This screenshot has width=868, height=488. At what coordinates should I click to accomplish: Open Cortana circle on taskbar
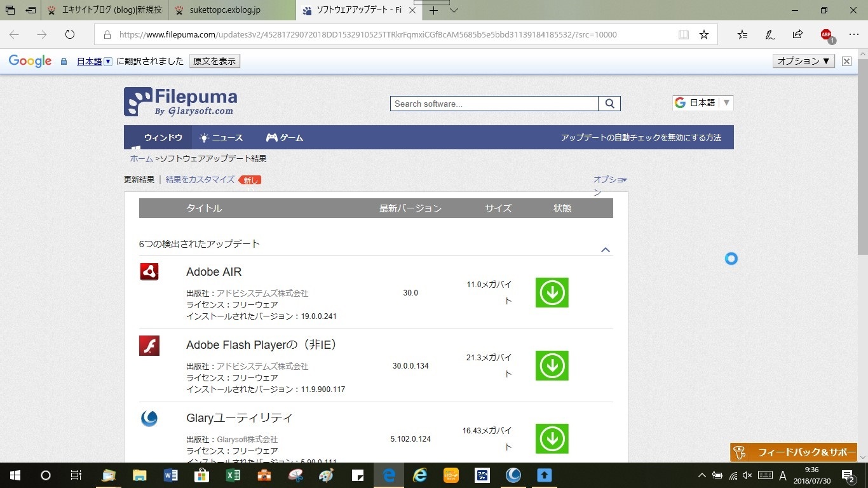click(45, 475)
